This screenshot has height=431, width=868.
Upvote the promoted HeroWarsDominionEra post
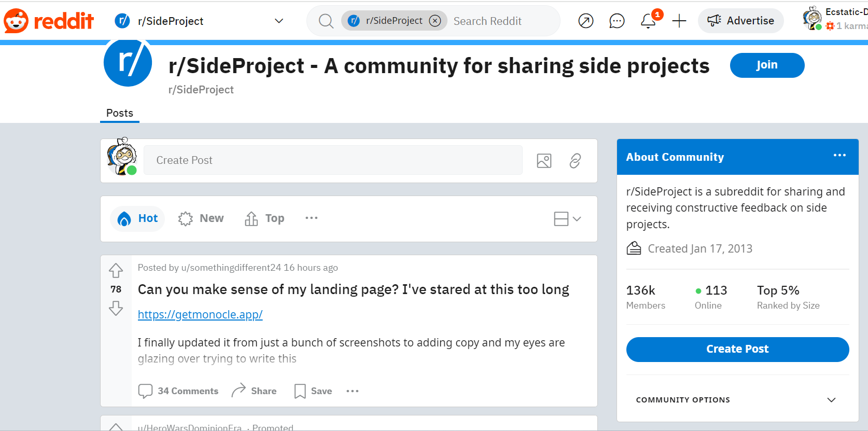point(116,427)
